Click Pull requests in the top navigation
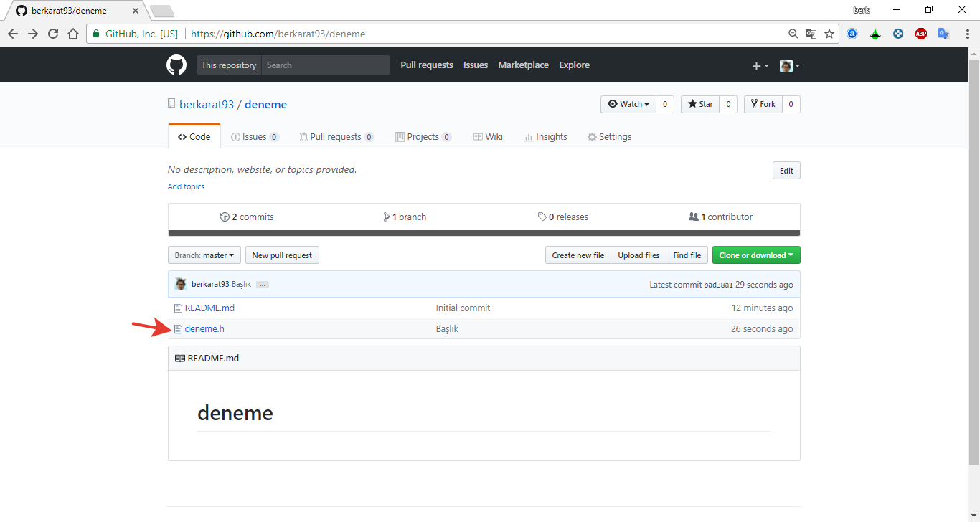Viewport: 980px width, 522px height. coord(427,65)
